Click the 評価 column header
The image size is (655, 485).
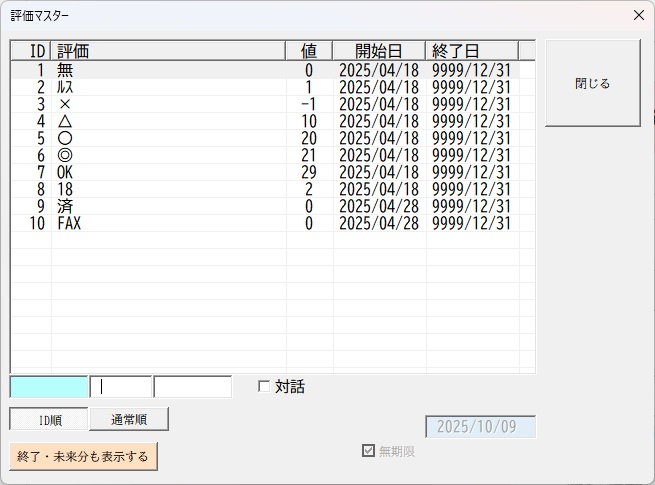click(168, 51)
